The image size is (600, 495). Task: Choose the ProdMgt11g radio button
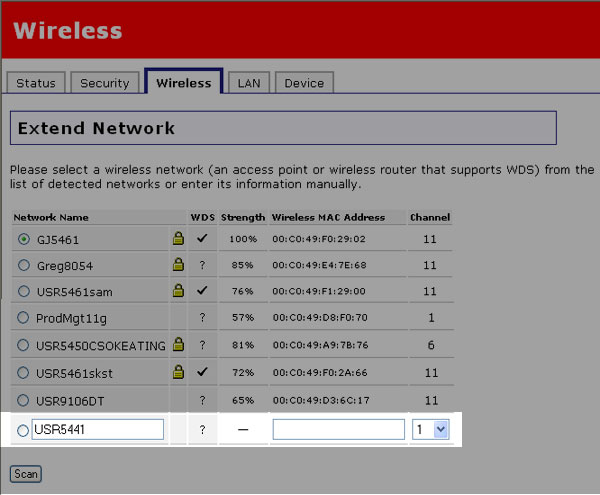23,317
